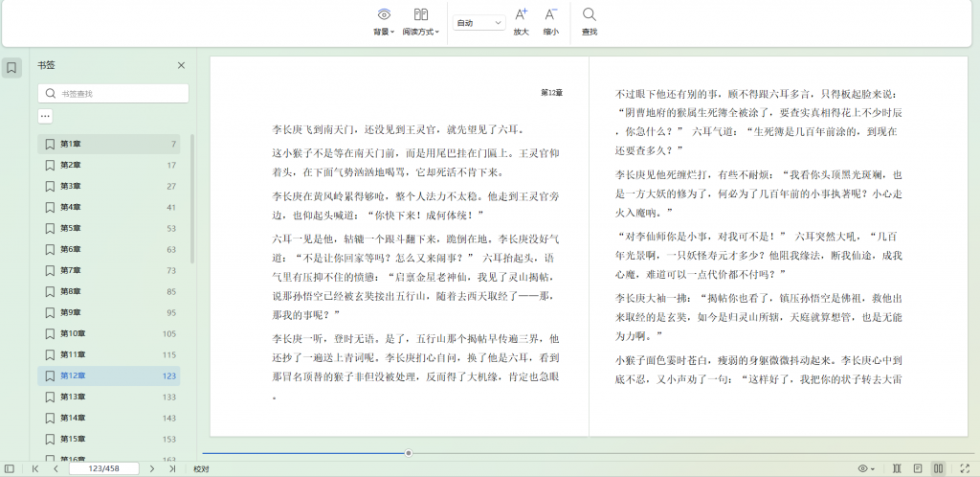Select 第10章 in bookmark list
Screen dimensions: 980x477
click(x=109, y=334)
